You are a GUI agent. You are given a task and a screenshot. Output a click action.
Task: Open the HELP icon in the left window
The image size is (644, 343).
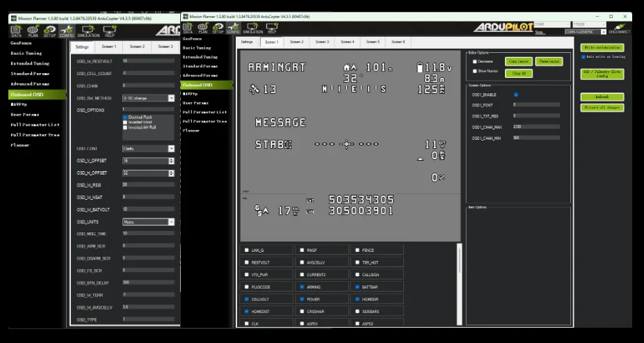click(x=109, y=31)
